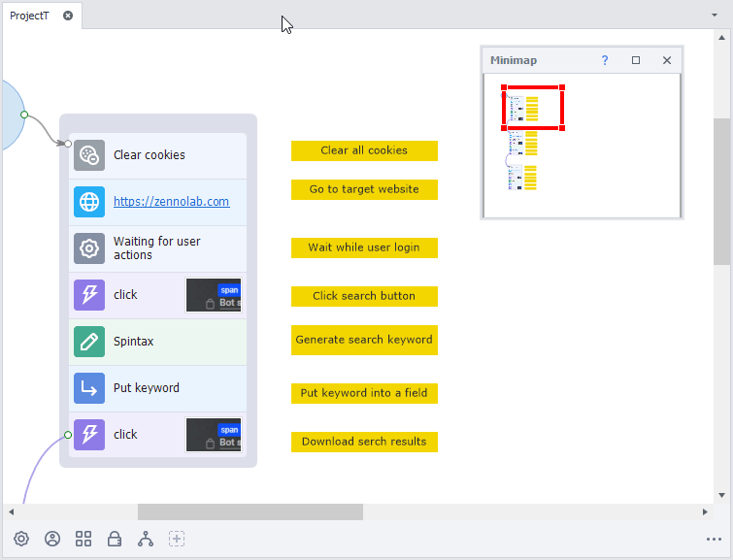Click the four-squares grid icon in bottom toolbar
The image size is (733, 560).
click(83, 539)
